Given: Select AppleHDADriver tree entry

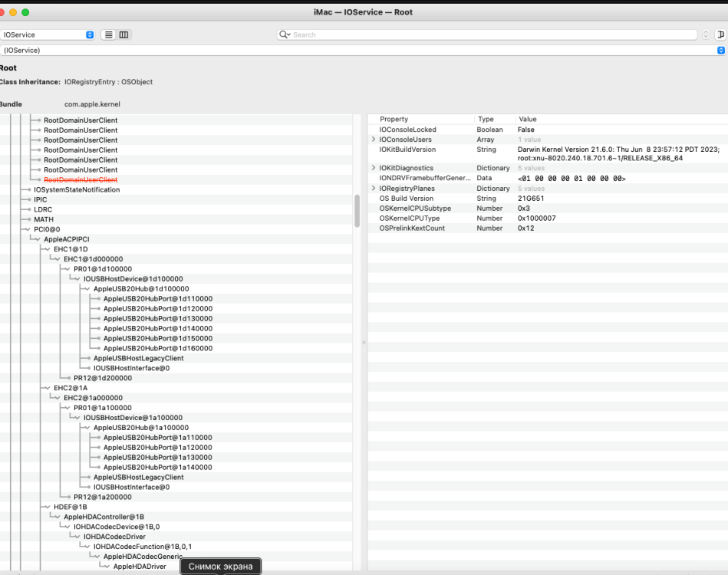Looking at the screenshot, I should [x=140, y=566].
